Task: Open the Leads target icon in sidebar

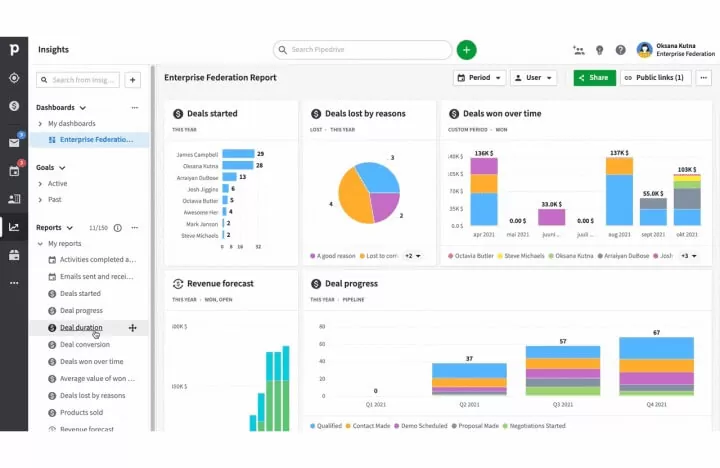Action: coord(14,78)
